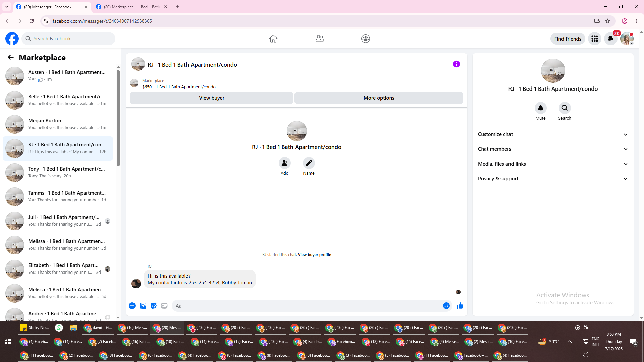Open the Friends icon in top navigation

(x=320, y=39)
